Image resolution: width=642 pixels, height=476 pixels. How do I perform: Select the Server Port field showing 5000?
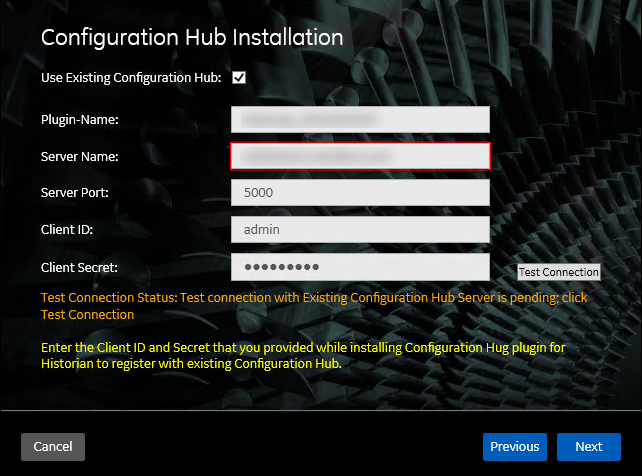coord(360,192)
